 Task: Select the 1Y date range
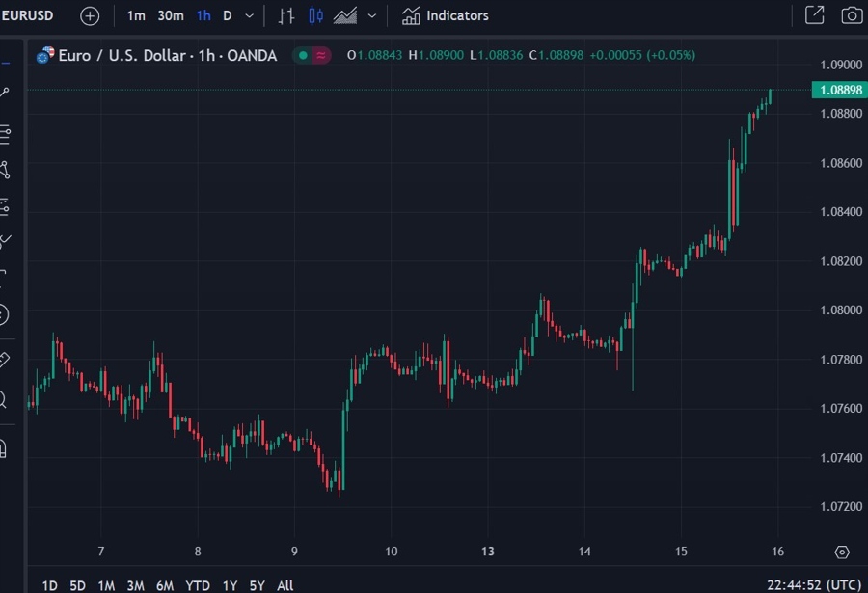230,585
